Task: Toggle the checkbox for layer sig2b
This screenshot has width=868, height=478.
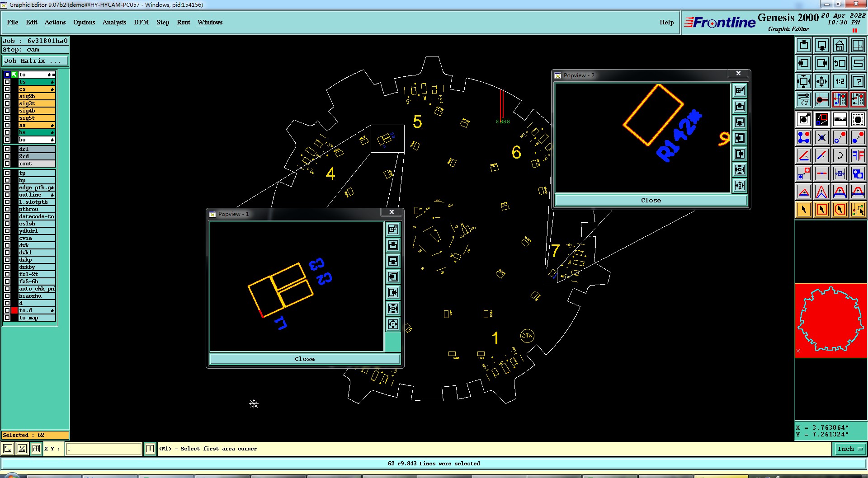Action: pyautogui.click(x=7, y=96)
